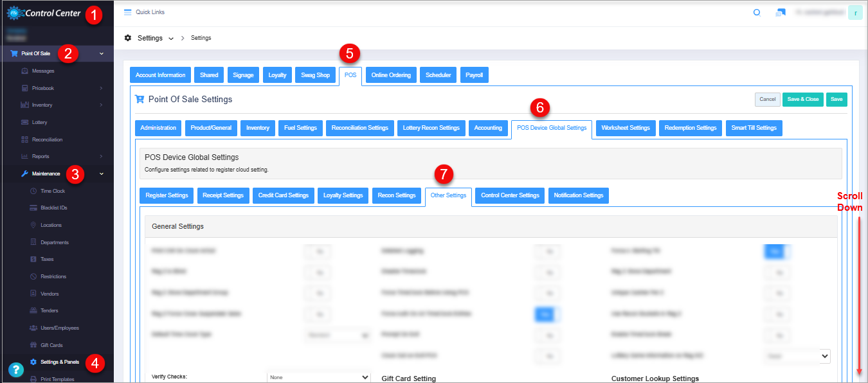This screenshot has width=868, height=383.
Task: Click the Time Clock icon in sidebar
Action: (33, 191)
